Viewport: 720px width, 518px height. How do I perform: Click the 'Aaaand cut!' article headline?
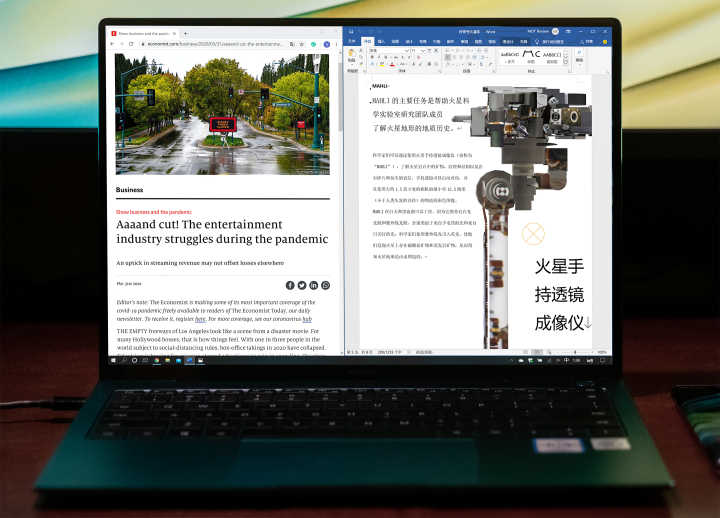tap(222, 231)
